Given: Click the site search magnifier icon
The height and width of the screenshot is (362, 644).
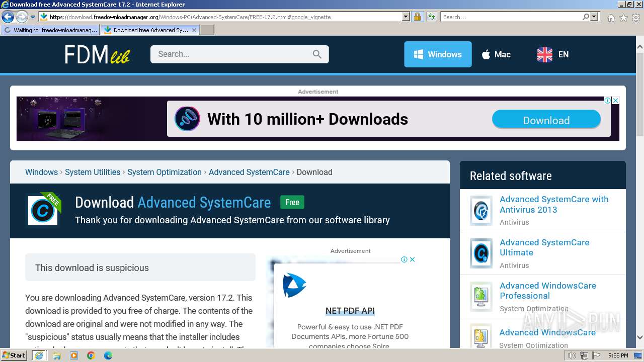Looking at the screenshot, I should (x=317, y=54).
